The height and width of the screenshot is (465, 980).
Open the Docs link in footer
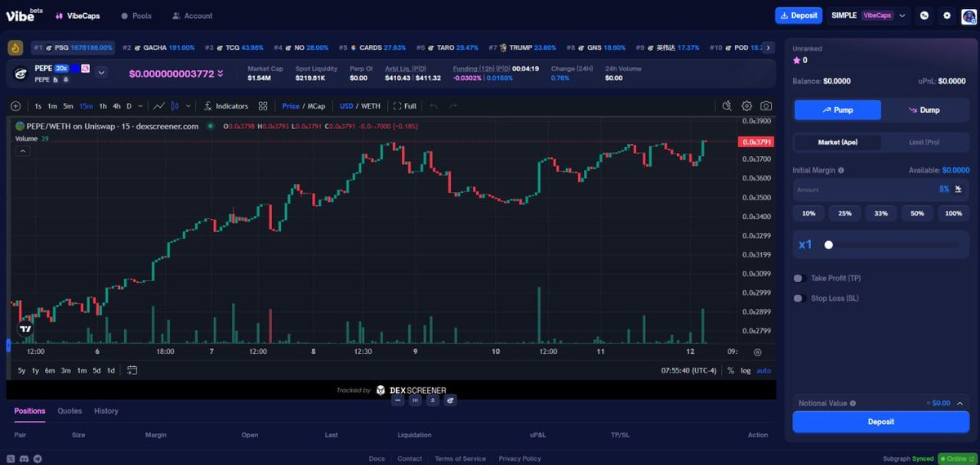[x=376, y=458]
